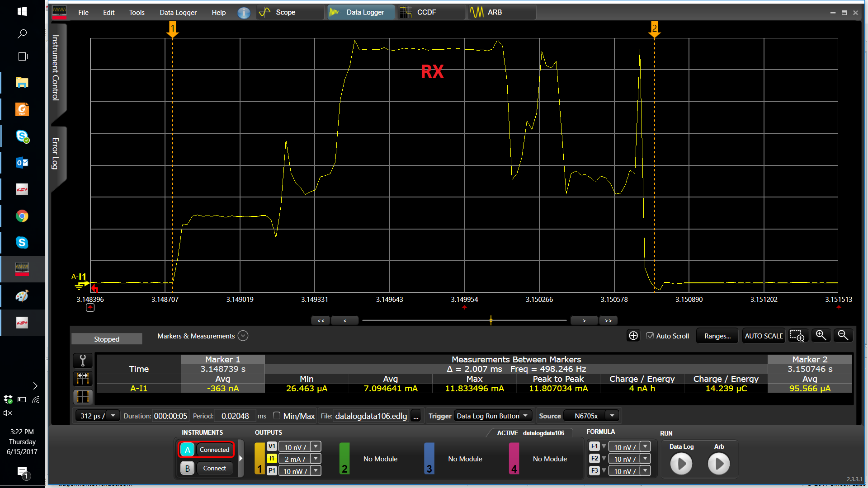
Task: Start the Data Log run
Action: coord(681,464)
